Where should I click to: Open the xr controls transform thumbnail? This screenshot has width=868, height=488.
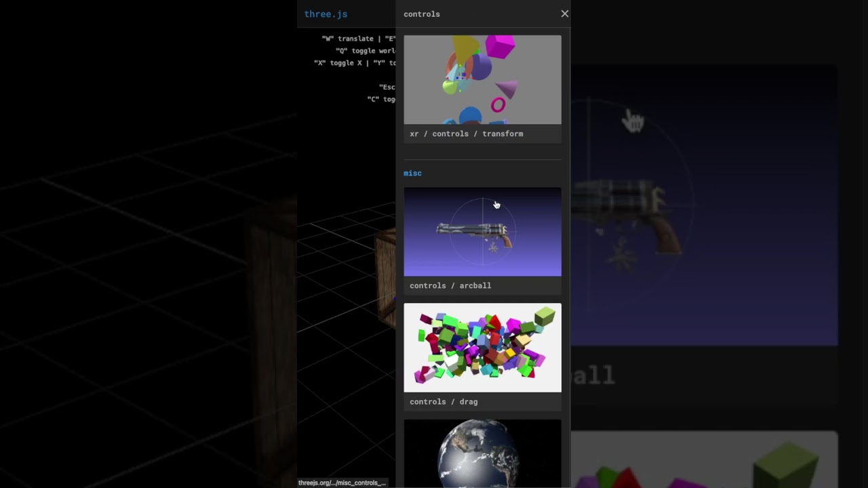pos(482,79)
